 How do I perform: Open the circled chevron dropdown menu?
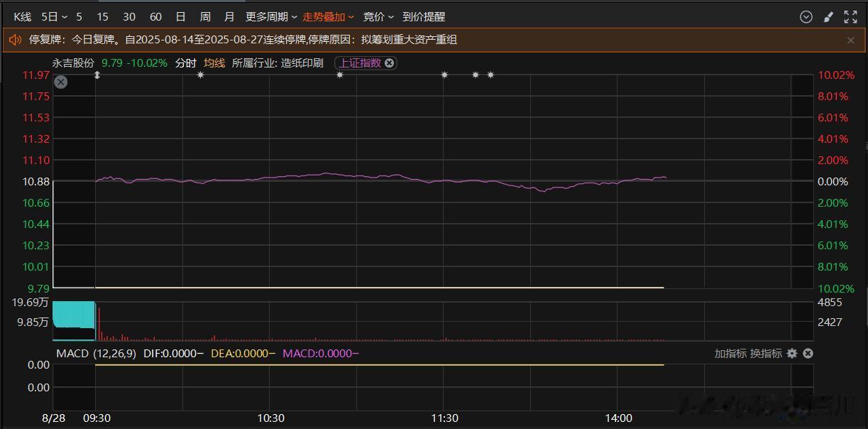(x=806, y=17)
